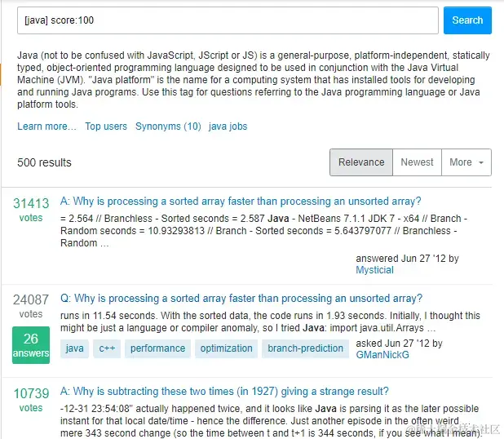Click excerpt starting 'runs in 11.54 seconds'
Viewport: 504px width, 439px height.
pyautogui.click(x=270, y=321)
